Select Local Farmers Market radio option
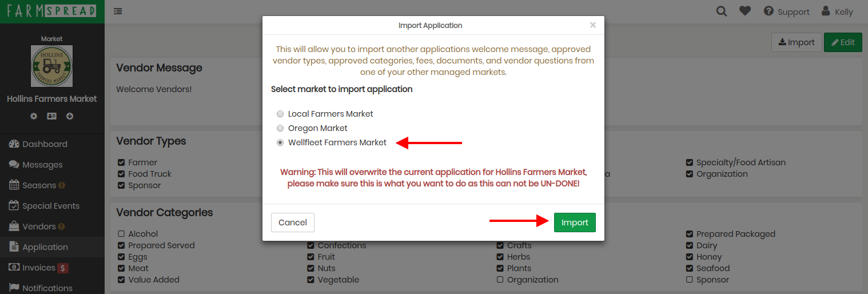The height and width of the screenshot is (294, 868). tap(280, 114)
